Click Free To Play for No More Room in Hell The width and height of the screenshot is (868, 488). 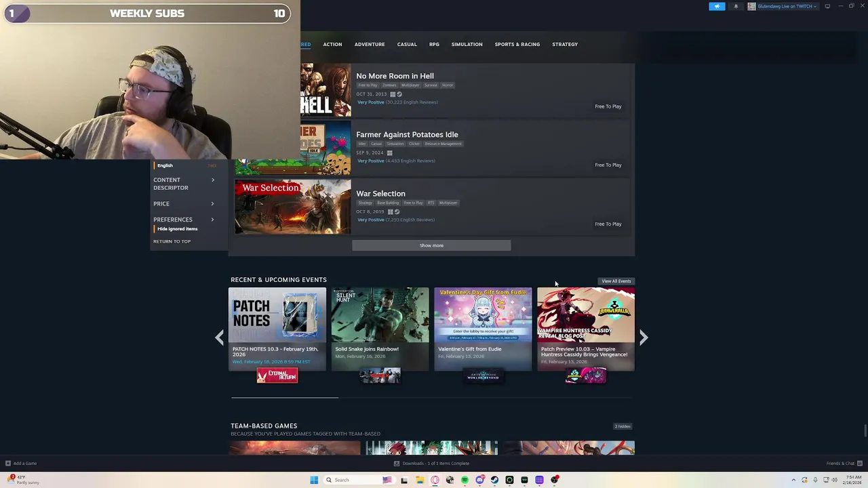point(608,106)
